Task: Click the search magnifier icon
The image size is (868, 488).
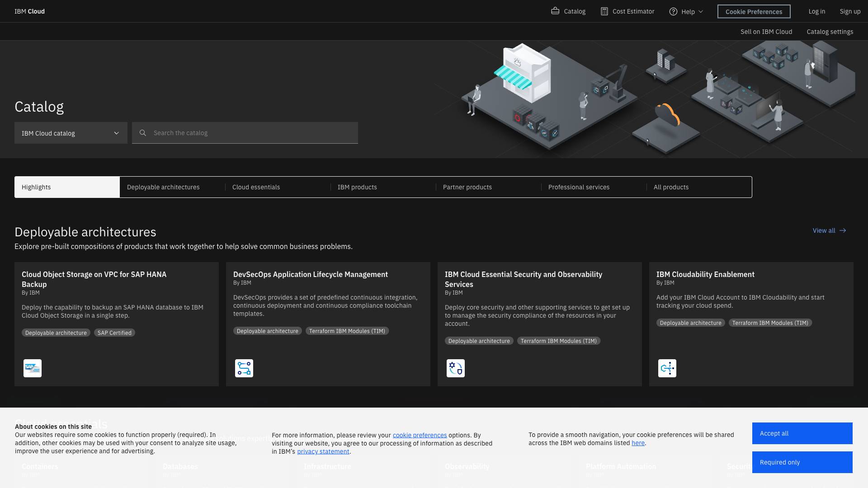Action: [143, 133]
